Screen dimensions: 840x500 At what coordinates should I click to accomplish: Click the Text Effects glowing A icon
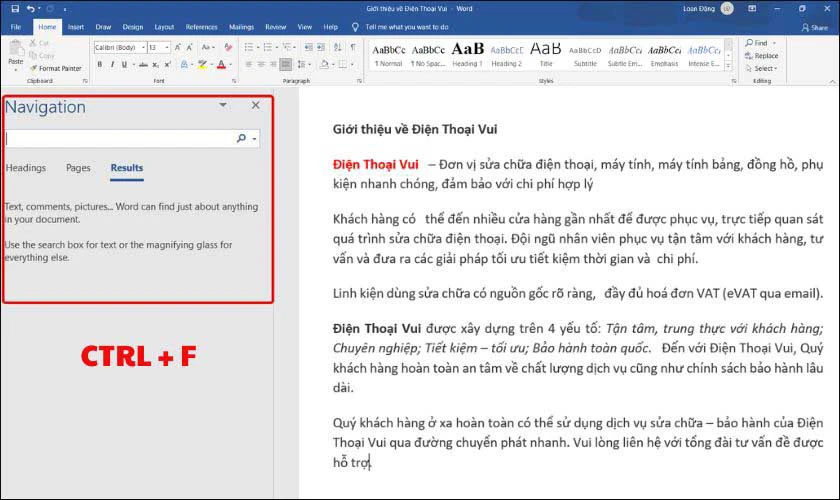[184, 64]
